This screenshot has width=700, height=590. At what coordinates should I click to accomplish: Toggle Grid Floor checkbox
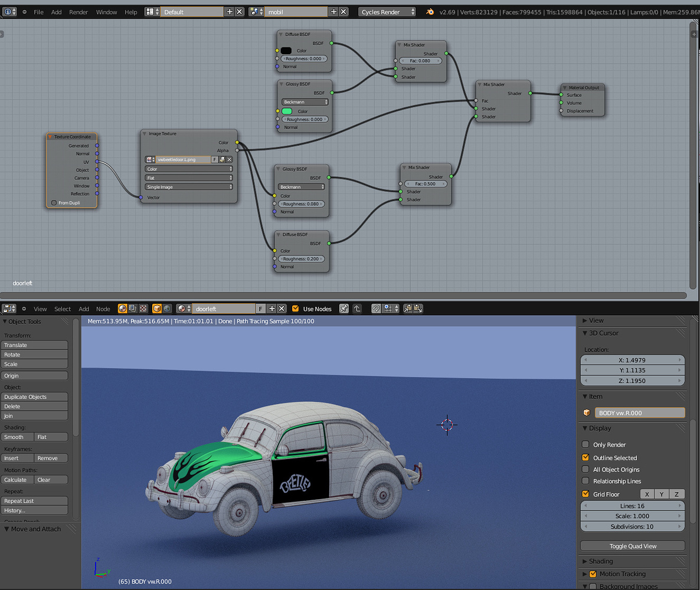point(585,494)
